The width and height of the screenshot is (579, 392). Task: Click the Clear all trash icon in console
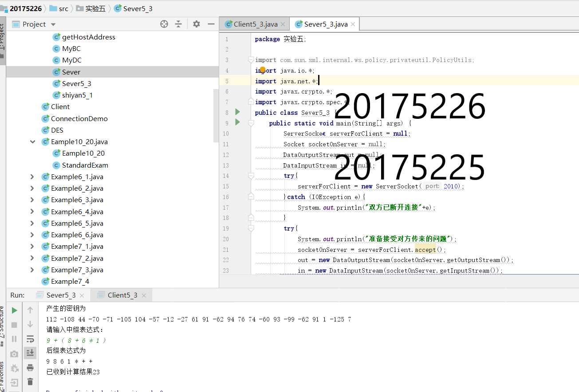(x=30, y=381)
